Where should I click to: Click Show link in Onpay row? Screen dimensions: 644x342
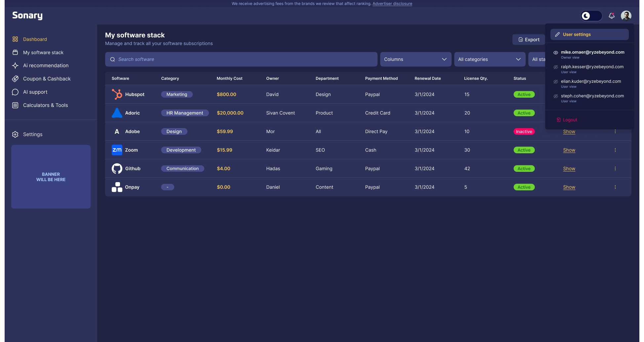[x=569, y=187]
